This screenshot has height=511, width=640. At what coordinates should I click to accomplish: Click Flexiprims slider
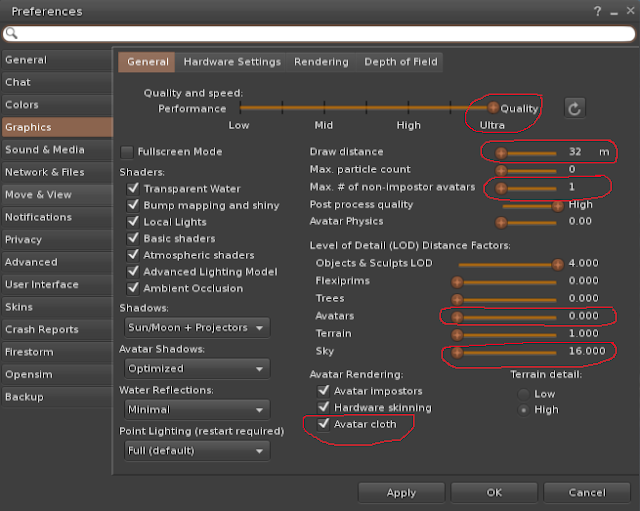tap(504, 282)
